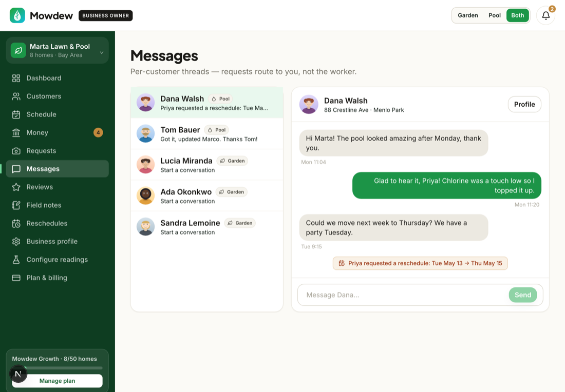Go to Customers page

coord(58,96)
